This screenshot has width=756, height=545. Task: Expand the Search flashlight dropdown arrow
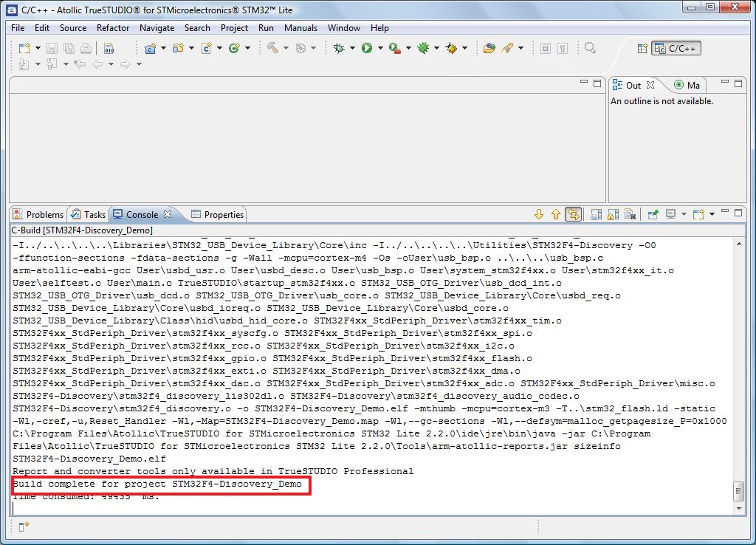520,48
